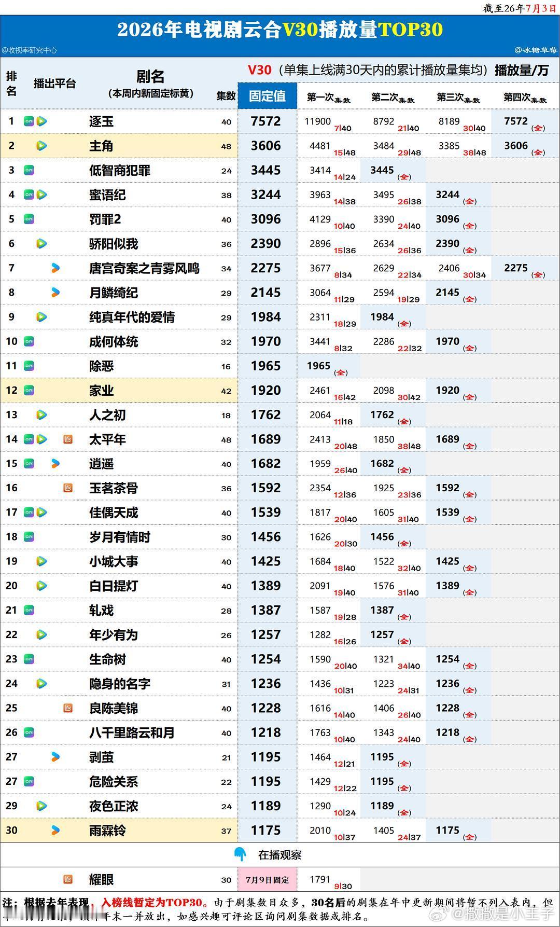Click the Tencent Video icon beside 逐玉

42,121
